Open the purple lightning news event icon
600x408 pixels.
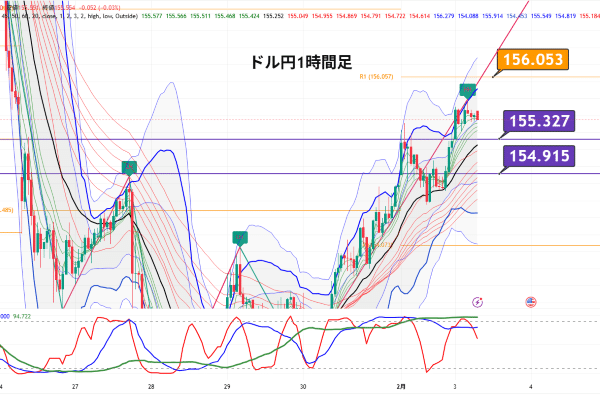tap(477, 302)
